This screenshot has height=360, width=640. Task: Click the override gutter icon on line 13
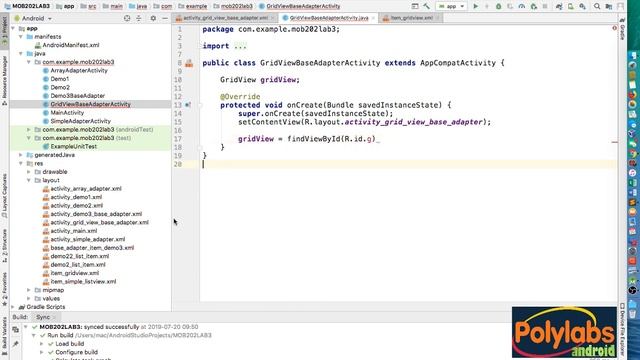(188, 105)
